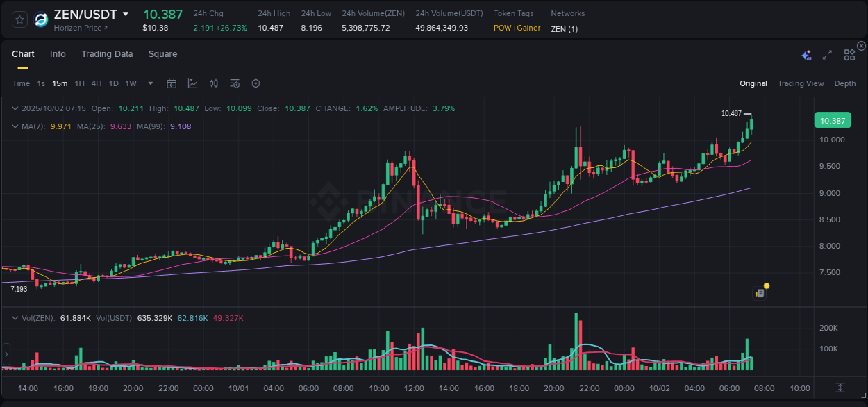Click the reward gift icon near the chart
Viewport: 868px width, 407px height.
coord(760,292)
